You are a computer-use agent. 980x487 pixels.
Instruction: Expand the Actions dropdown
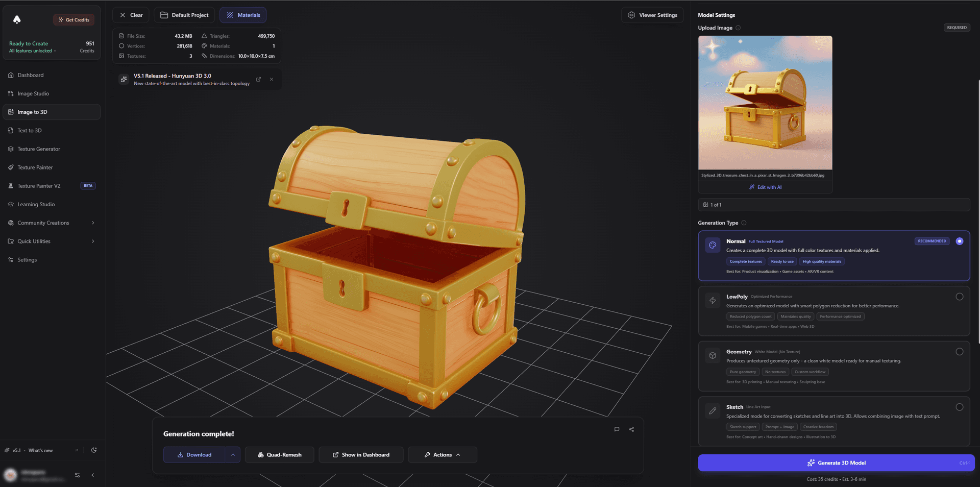click(442, 454)
